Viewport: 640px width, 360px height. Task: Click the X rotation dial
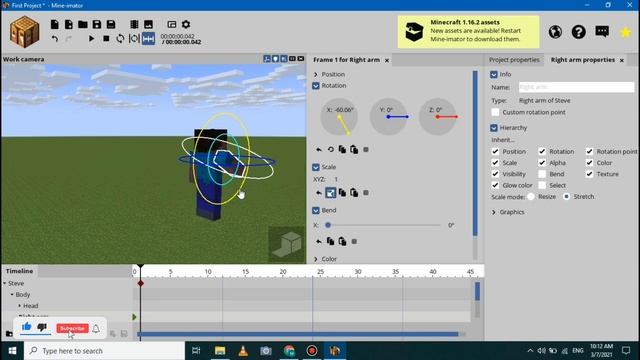pos(339,117)
